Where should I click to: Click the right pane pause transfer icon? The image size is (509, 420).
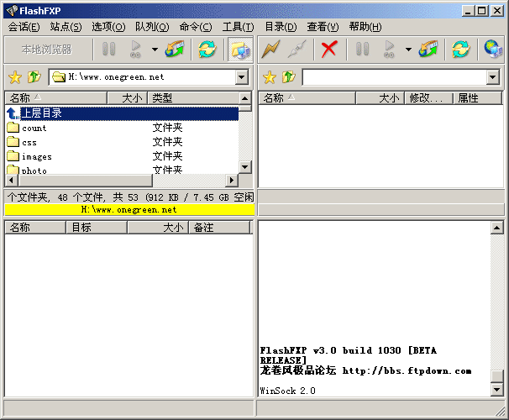[x=362, y=50]
